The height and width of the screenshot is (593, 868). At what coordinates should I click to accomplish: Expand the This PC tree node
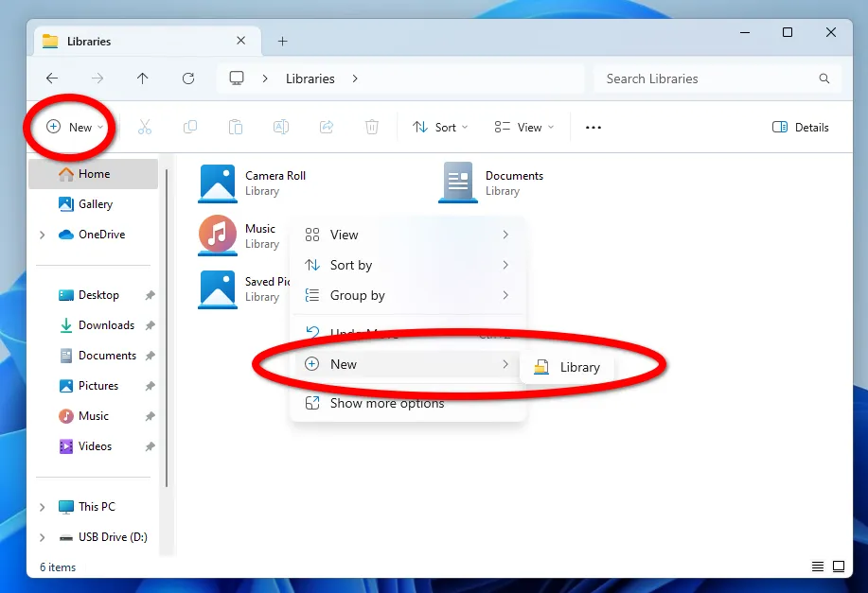[42, 507]
